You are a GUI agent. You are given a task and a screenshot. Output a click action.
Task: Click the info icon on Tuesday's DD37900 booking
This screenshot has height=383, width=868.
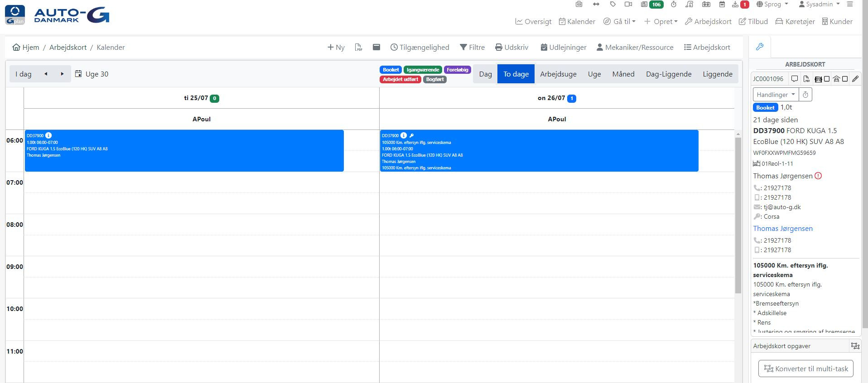click(x=48, y=135)
